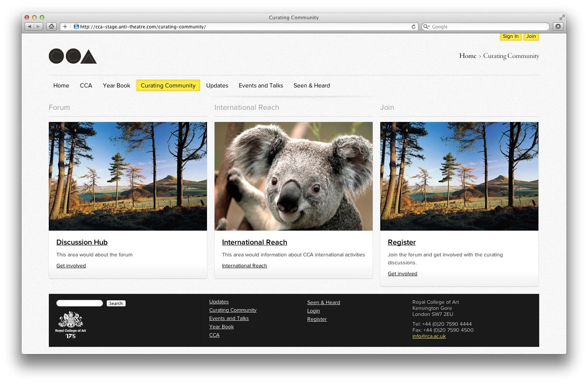The image size is (588, 384).
Task: Click the Royal College of Art crest logo
Action: 70,325
